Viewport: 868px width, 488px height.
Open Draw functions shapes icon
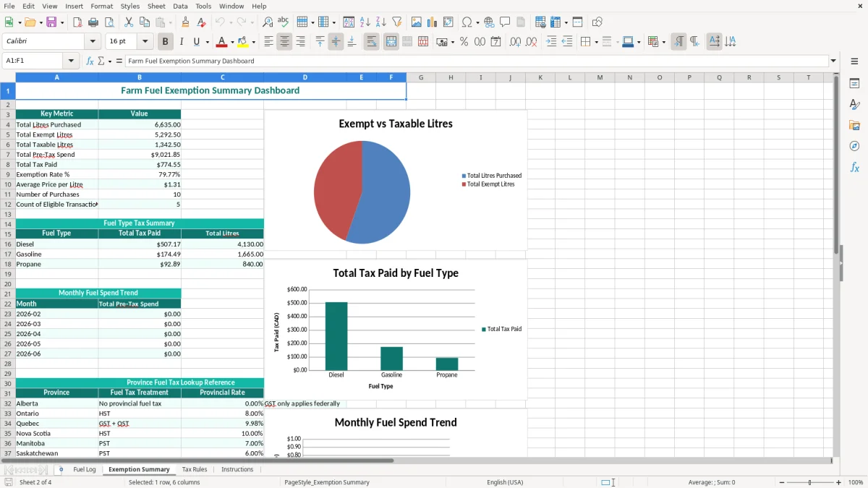click(597, 22)
